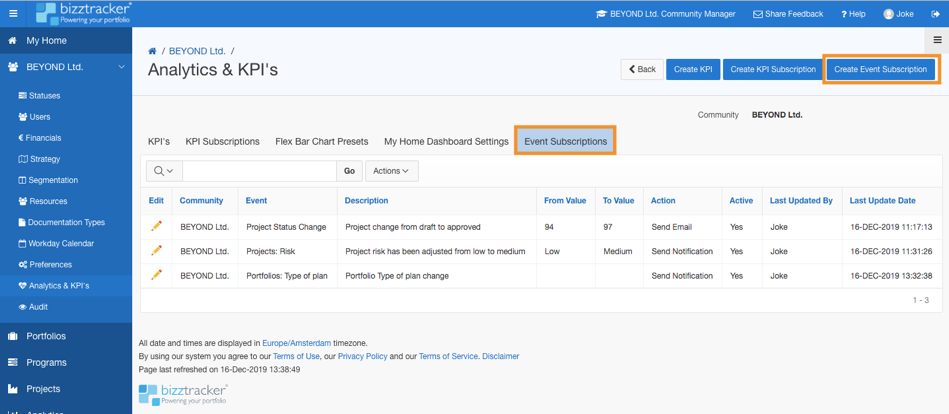Click inside the search text field
The image size is (949, 414).
pos(259,171)
